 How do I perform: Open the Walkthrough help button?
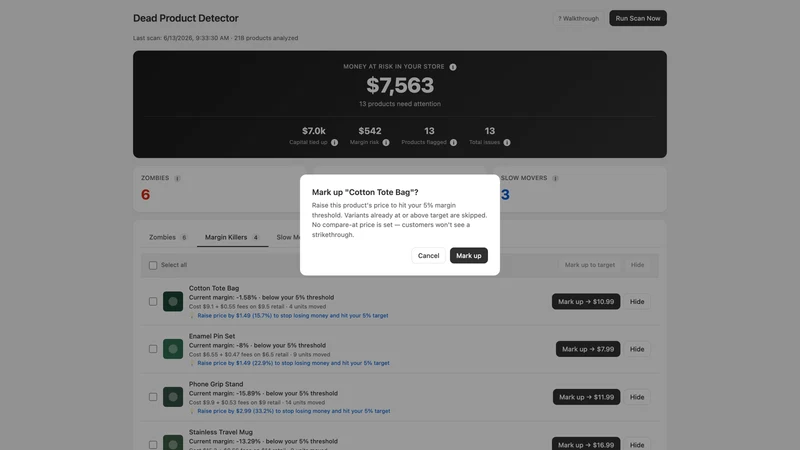pyautogui.click(x=578, y=18)
